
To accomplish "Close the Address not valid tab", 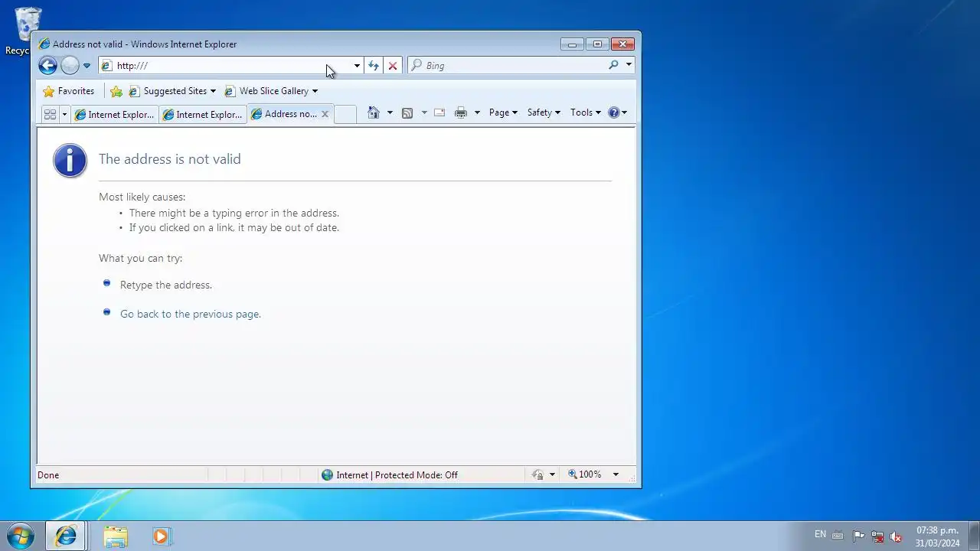I will (x=325, y=114).
